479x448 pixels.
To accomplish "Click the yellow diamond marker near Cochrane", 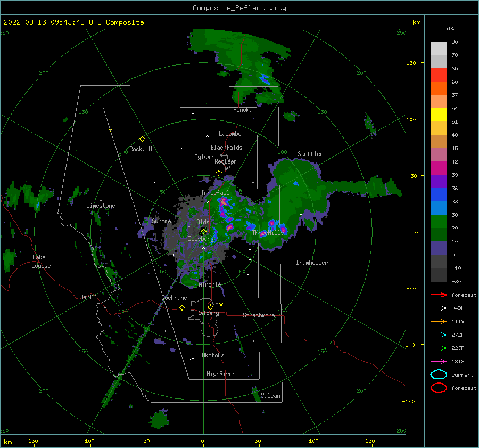I will pos(182,307).
